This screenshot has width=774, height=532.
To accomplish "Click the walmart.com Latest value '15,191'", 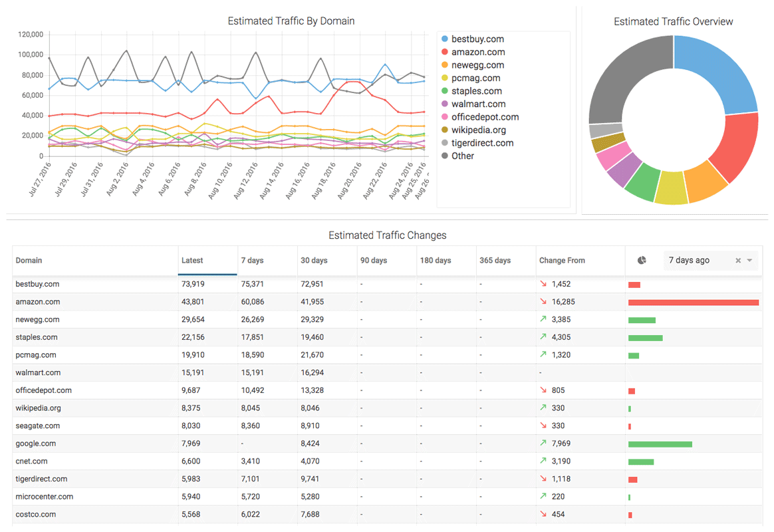I will pos(193,372).
